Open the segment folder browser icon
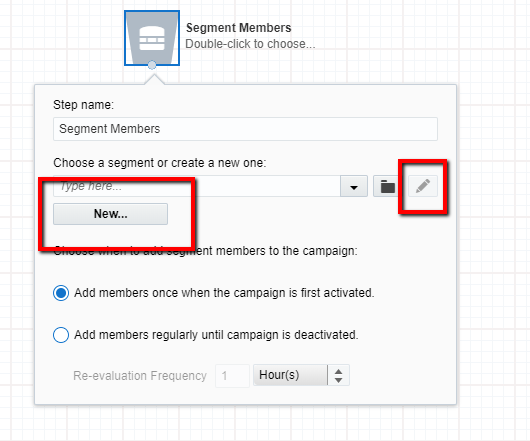 (387, 186)
